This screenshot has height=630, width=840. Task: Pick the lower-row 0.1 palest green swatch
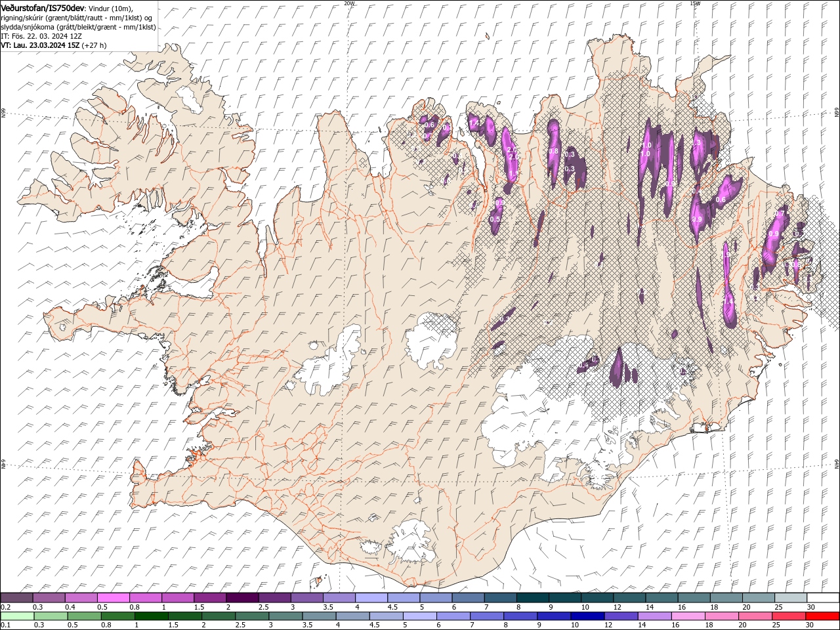pos(16,616)
